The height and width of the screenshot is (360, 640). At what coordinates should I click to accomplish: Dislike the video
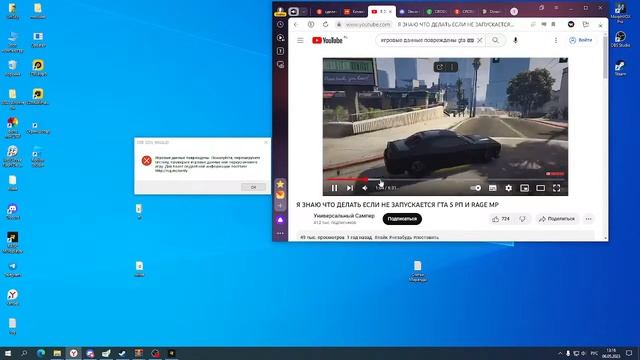point(522,219)
